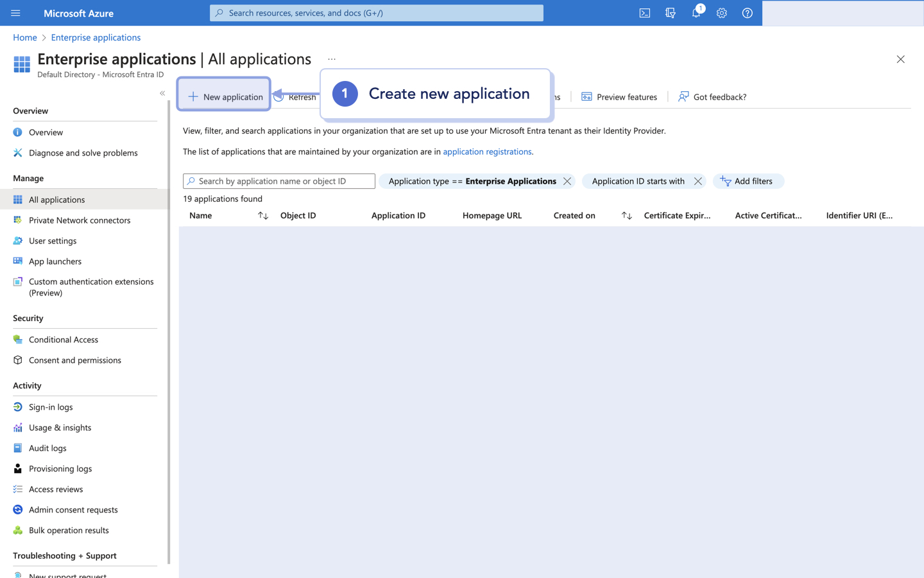Open the Cloud Shell terminal icon
The image size is (924, 578).
click(x=644, y=13)
